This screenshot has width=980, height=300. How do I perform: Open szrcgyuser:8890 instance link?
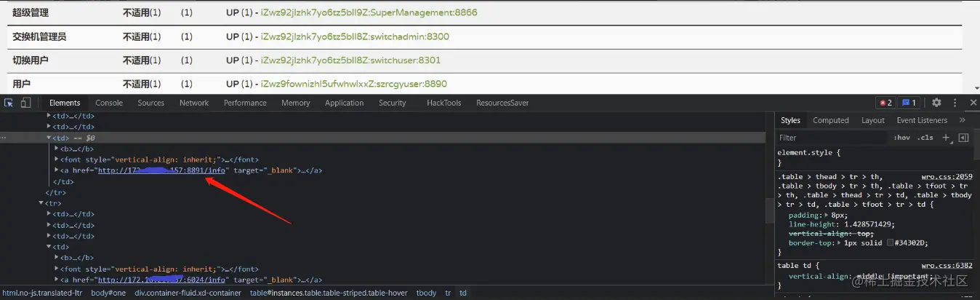click(354, 84)
